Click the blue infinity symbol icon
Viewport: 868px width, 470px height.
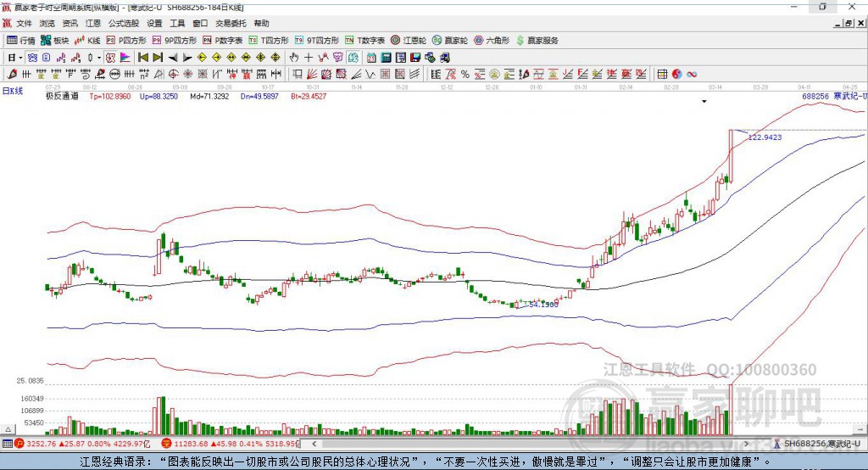[692, 75]
